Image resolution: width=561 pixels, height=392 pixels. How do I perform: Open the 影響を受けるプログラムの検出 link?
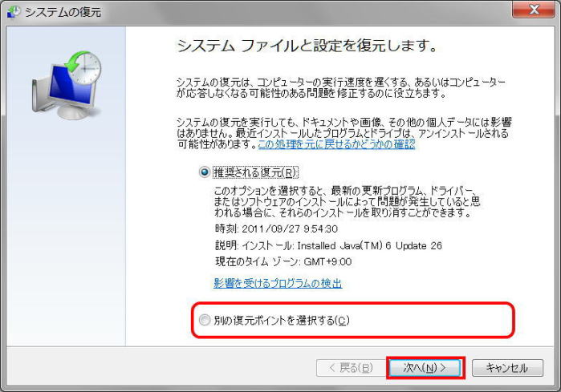(x=278, y=283)
